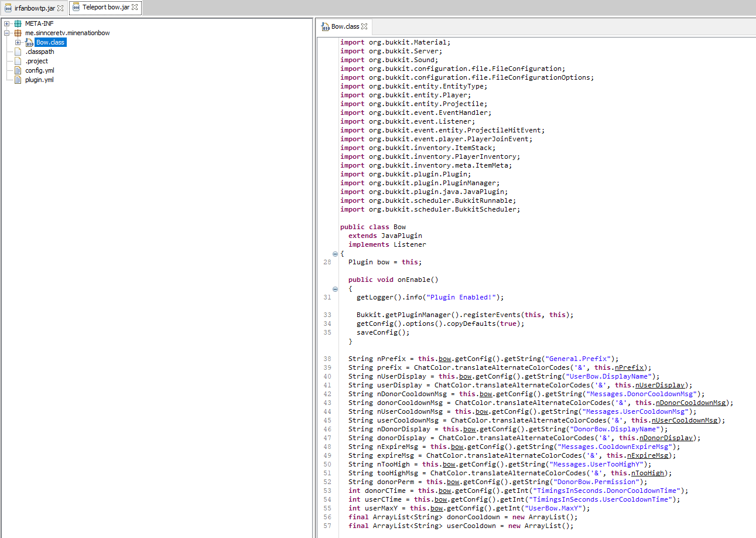The height and width of the screenshot is (538, 756).
Task: Click the underlined nTooHigh link on line 51
Action: (x=648, y=474)
